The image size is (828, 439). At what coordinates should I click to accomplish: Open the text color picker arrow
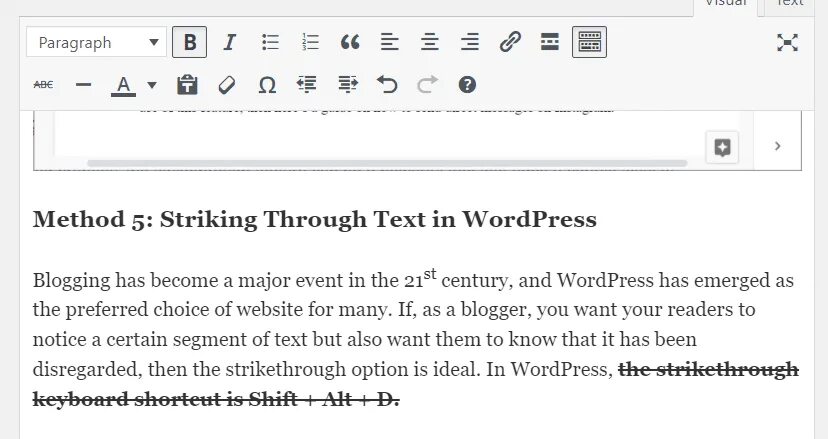[152, 85]
